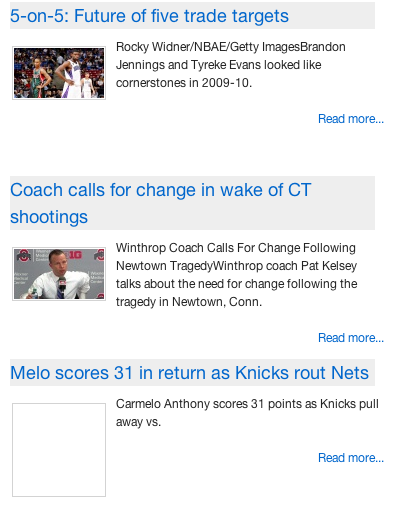Click the Ohio State logo in coach photo

23,256
